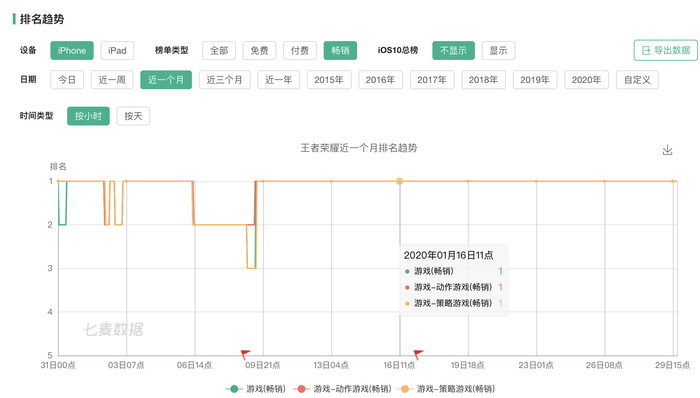Select 近一年 date range
The width and height of the screenshot is (700, 398).
point(279,80)
